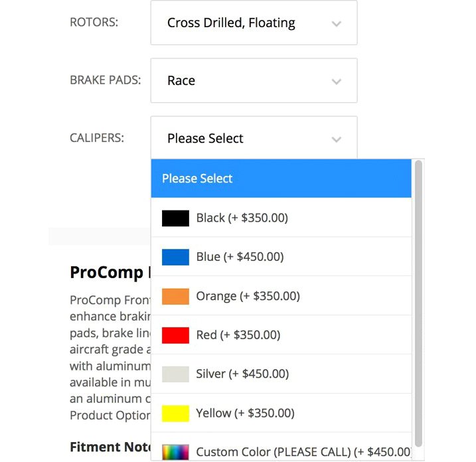
Task: Click the Calipers chevron arrow
Action: (x=337, y=139)
